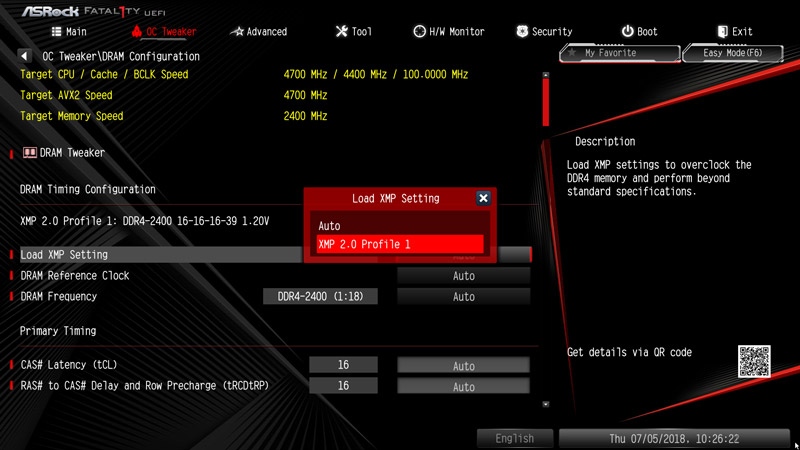The width and height of the screenshot is (800, 450).
Task: Open DRAM Reference Clock Auto dropdown
Action: click(463, 276)
